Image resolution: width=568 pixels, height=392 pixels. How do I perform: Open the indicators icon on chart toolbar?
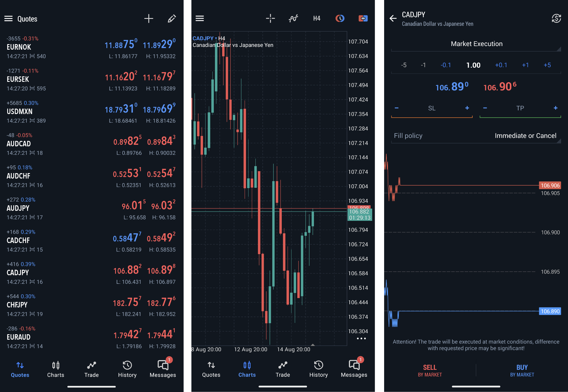pyautogui.click(x=293, y=18)
